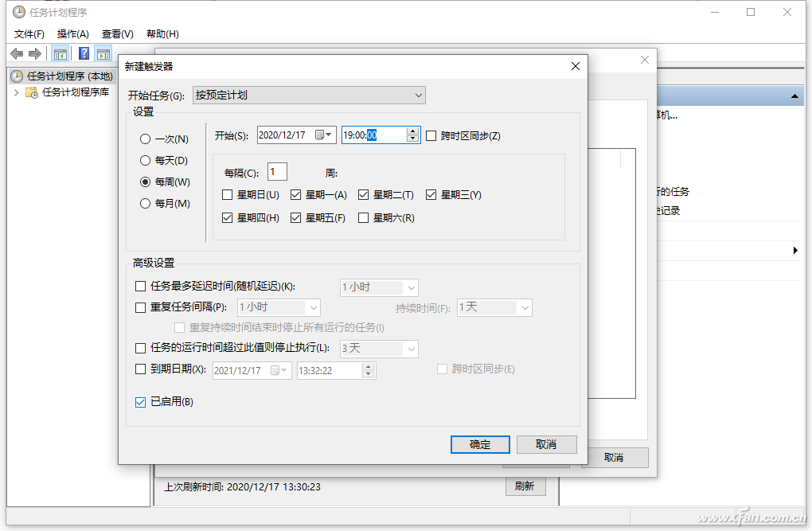Decrease the start time with down spinner
Viewport: 812px width, 531px height.
pyautogui.click(x=412, y=139)
